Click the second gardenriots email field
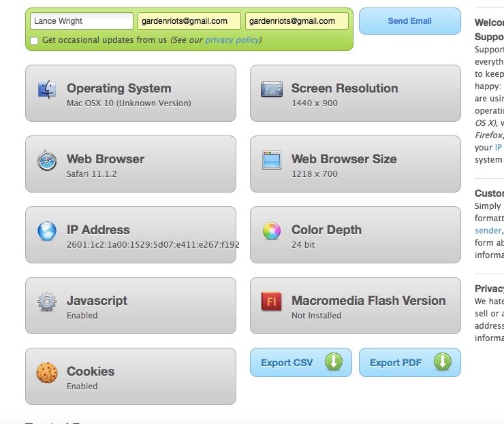 pos(296,21)
